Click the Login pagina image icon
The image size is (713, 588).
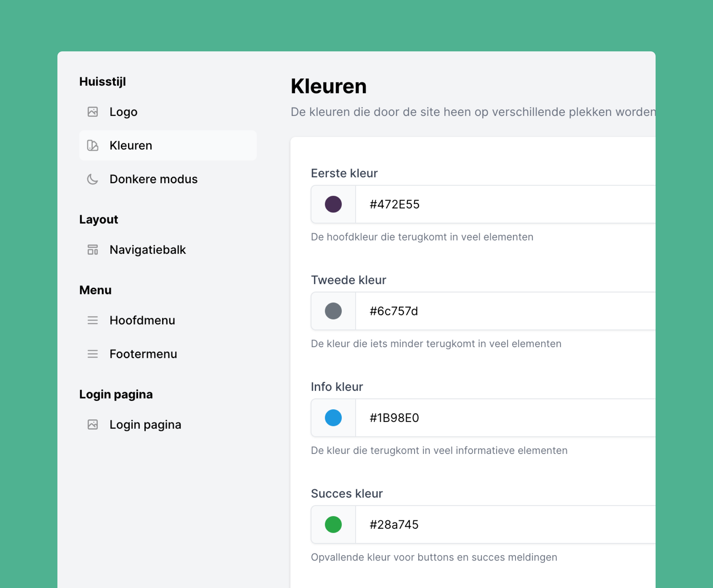click(92, 424)
